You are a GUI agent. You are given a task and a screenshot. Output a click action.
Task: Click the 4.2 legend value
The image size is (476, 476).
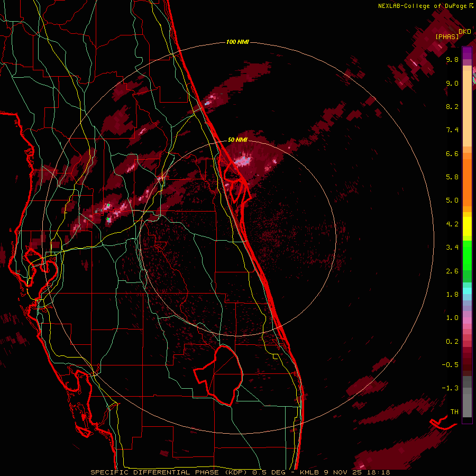coord(452,224)
